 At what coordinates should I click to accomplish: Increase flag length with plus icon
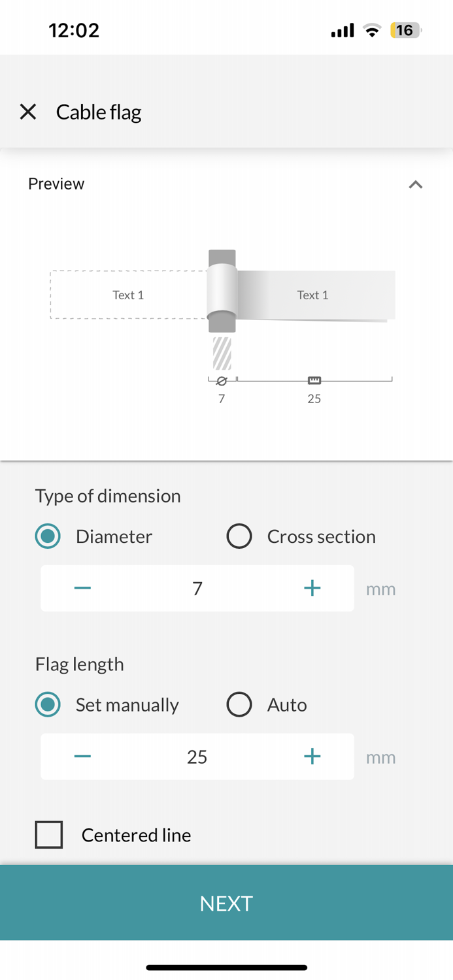(x=312, y=757)
